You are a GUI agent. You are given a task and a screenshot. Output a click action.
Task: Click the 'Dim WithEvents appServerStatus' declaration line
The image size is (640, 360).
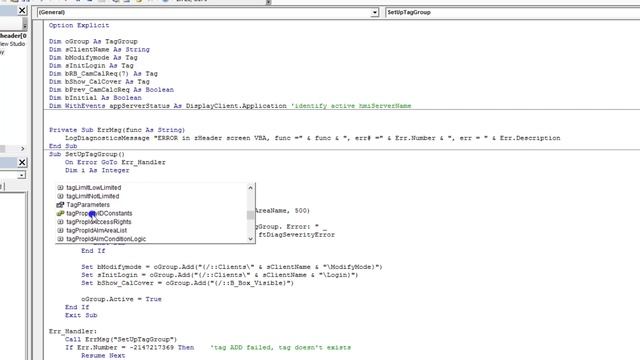tap(230, 106)
